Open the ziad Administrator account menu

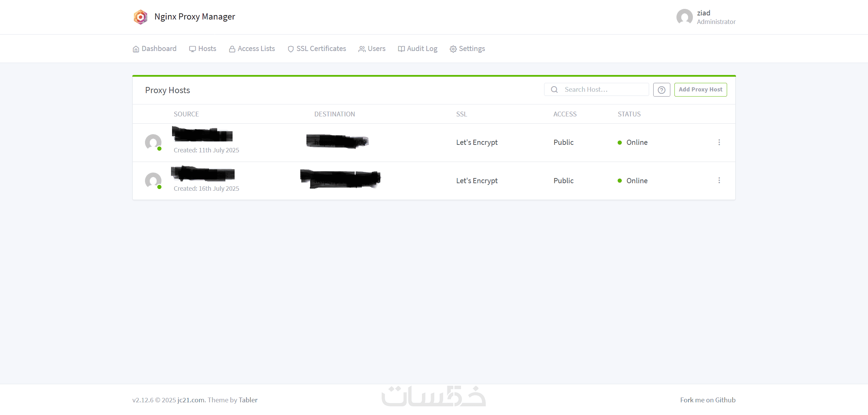pyautogui.click(x=706, y=17)
